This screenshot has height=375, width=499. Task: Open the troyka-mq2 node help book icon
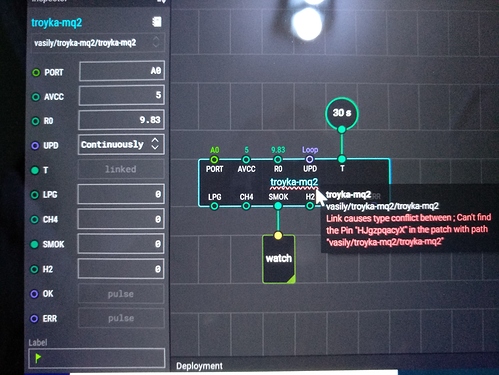(157, 22)
